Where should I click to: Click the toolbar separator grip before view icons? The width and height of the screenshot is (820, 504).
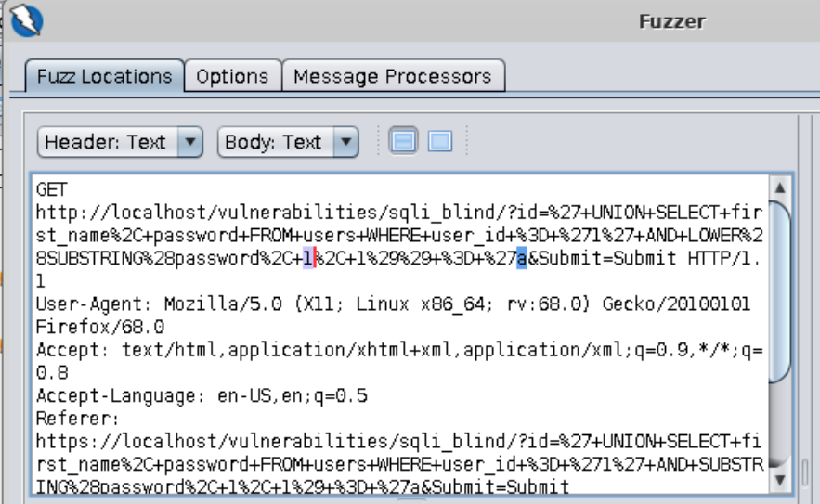[x=378, y=142]
